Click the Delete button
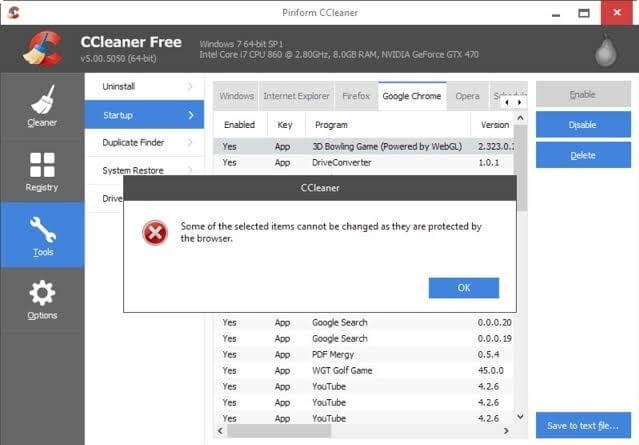This screenshot has width=639, height=445. (x=583, y=155)
